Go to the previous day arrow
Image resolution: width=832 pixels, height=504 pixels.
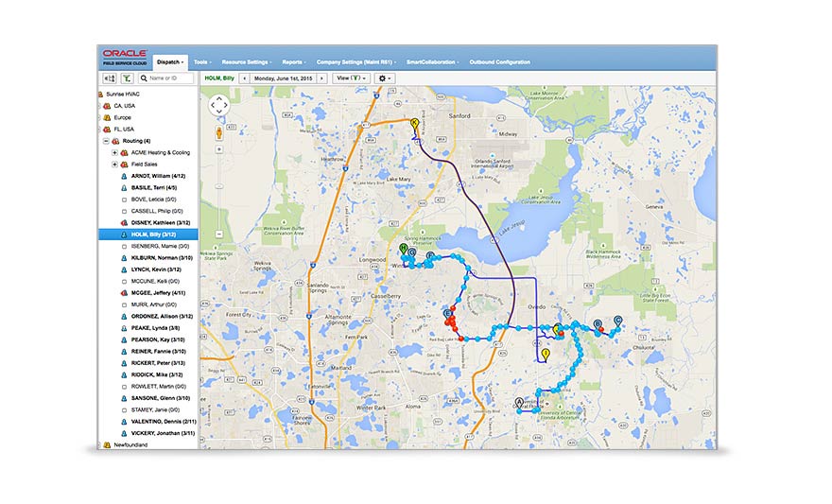coord(244,78)
